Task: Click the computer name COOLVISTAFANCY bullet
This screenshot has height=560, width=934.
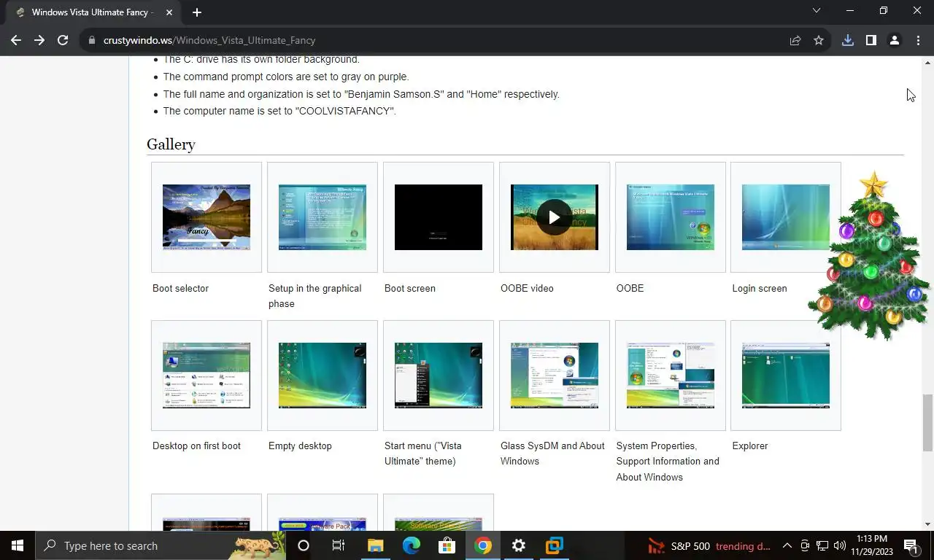Action: click(x=279, y=111)
